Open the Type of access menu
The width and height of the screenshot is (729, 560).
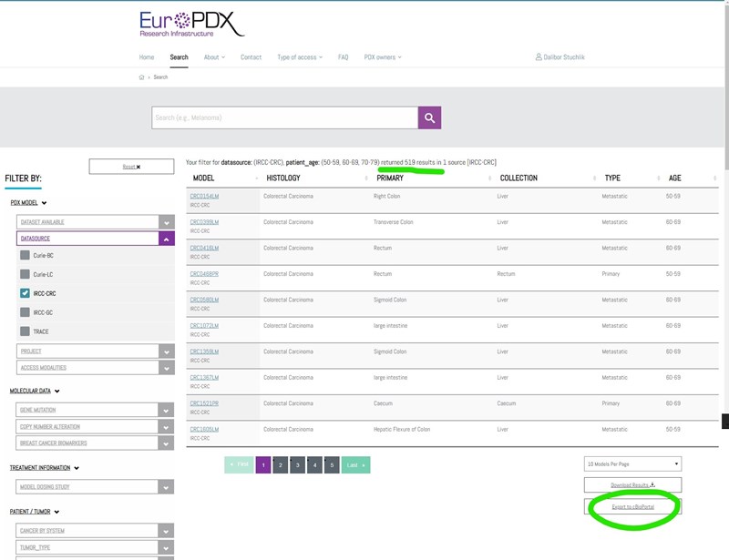tap(300, 57)
